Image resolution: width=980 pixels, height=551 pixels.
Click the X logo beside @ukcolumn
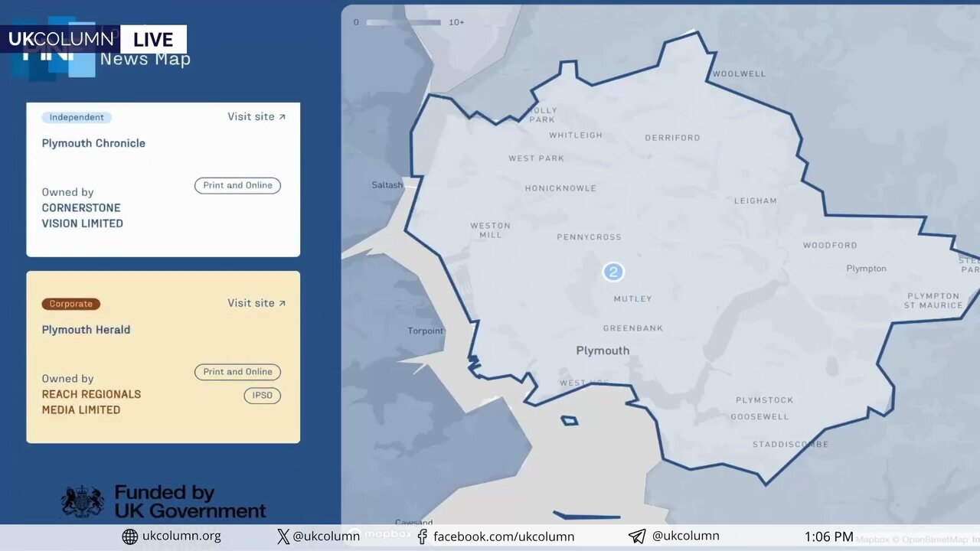[283, 536]
